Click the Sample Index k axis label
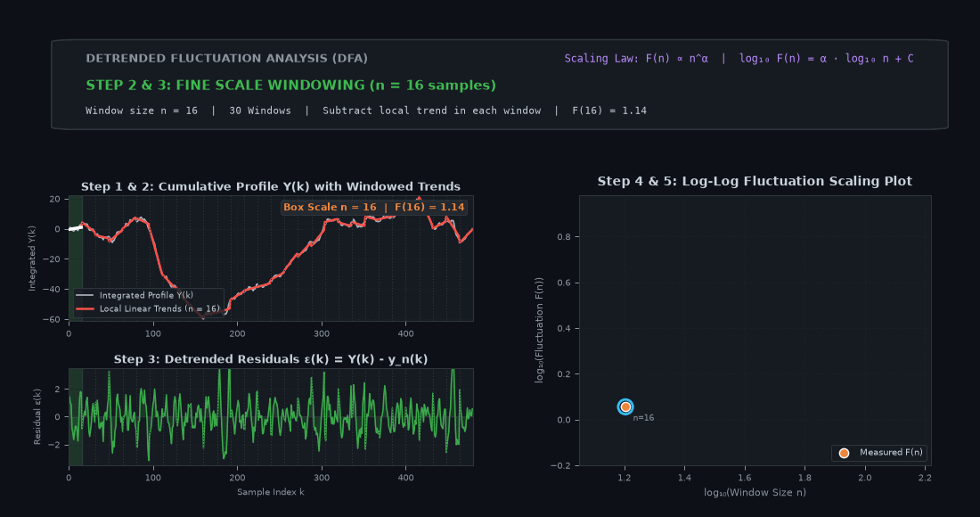Viewport: 980px width, 517px height. point(271,492)
